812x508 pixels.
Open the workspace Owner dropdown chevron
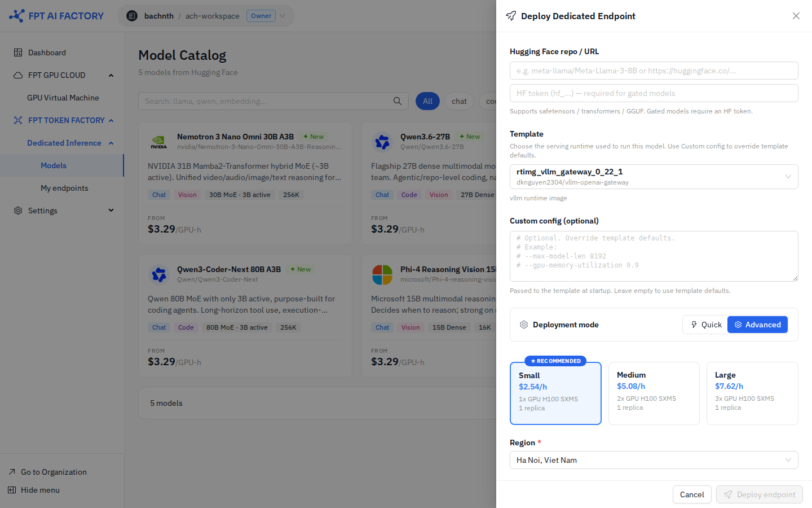tap(283, 16)
